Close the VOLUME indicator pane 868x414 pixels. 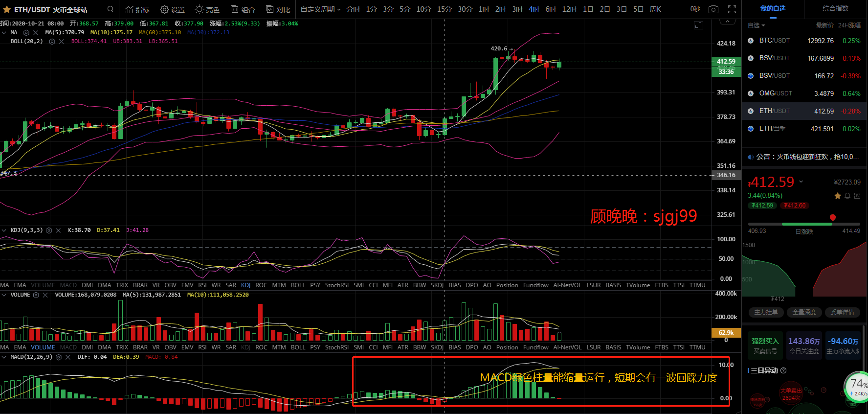point(45,295)
